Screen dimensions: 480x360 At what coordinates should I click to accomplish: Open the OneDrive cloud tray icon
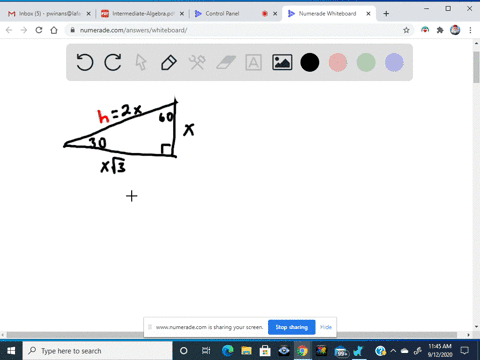405,351
